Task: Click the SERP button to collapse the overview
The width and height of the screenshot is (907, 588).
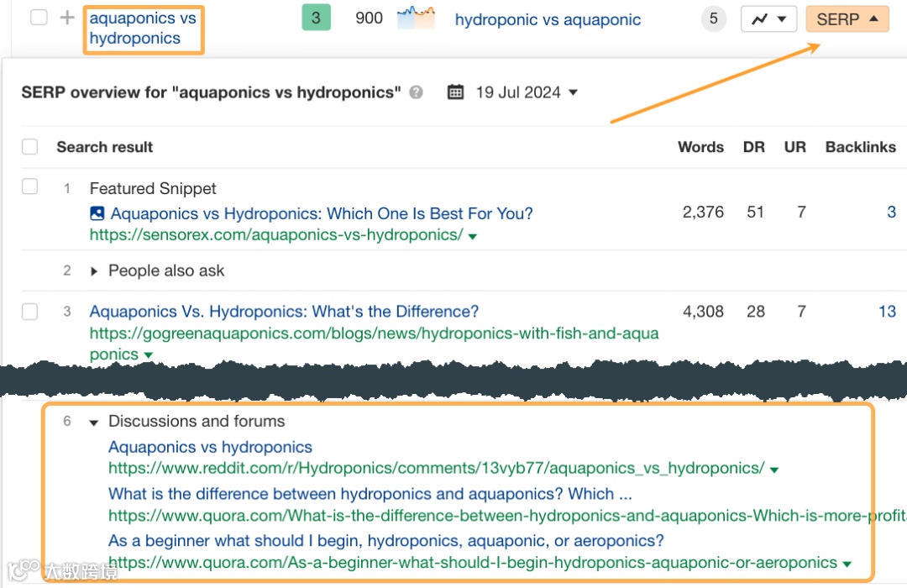Action: [x=847, y=18]
